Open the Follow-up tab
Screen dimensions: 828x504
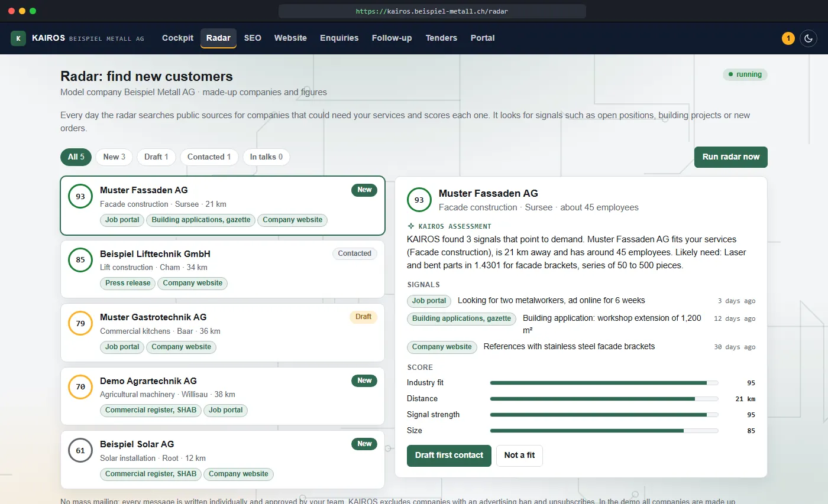point(392,38)
